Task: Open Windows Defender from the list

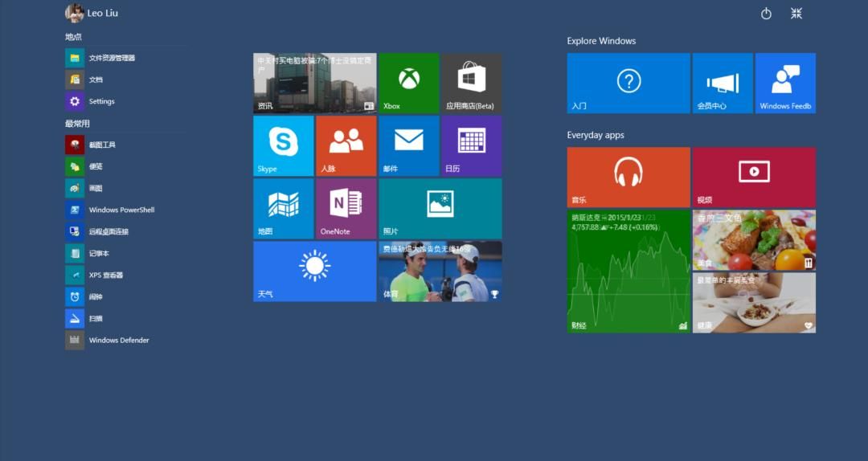Action: pyautogui.click(x=118, y=341)
